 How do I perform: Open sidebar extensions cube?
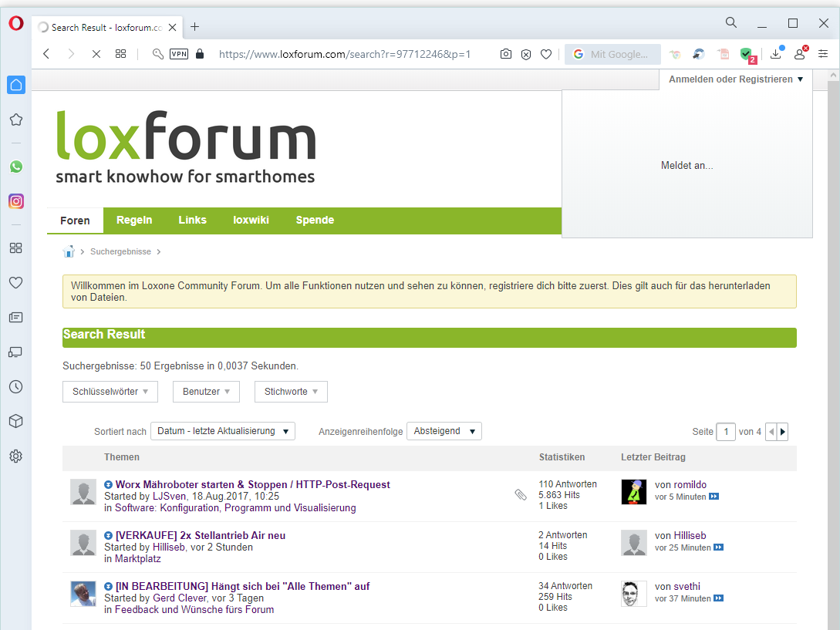tap(16, 422)
